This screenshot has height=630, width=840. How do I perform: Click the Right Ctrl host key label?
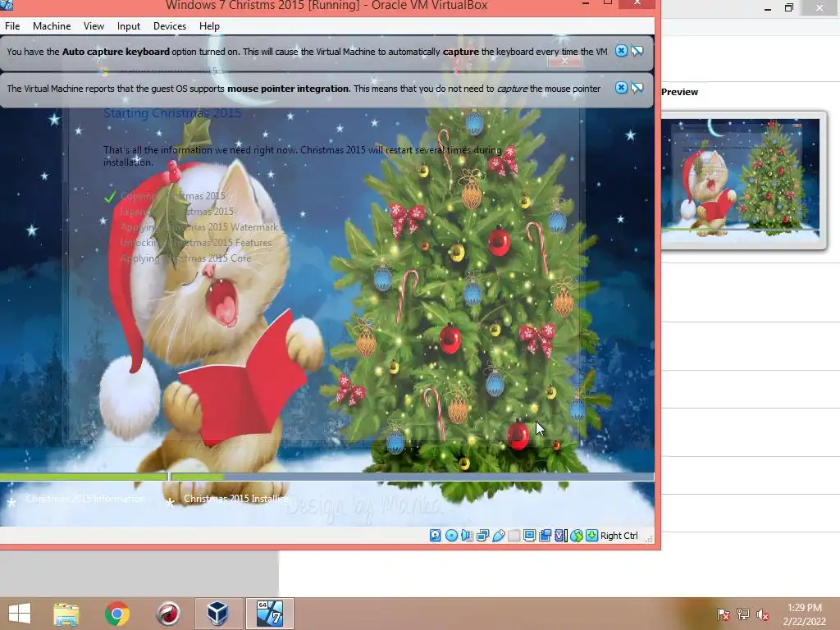(x=619, y=536)
